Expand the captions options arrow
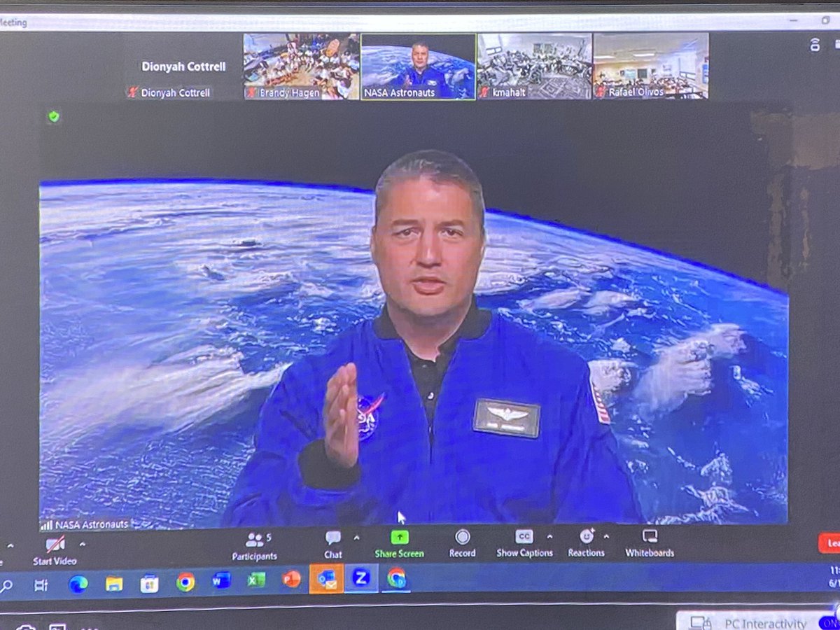This screenshot has height=630, width=840. tap(549, 537)
